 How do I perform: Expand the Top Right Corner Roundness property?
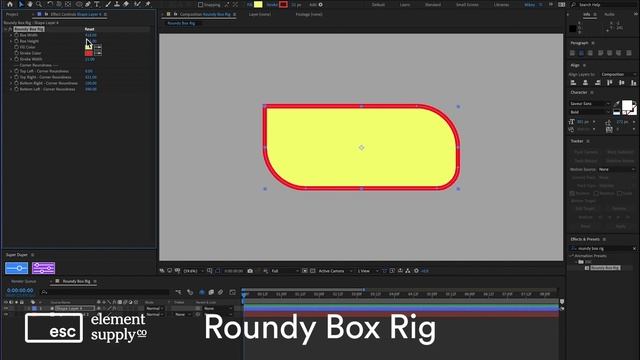point(11,77)
